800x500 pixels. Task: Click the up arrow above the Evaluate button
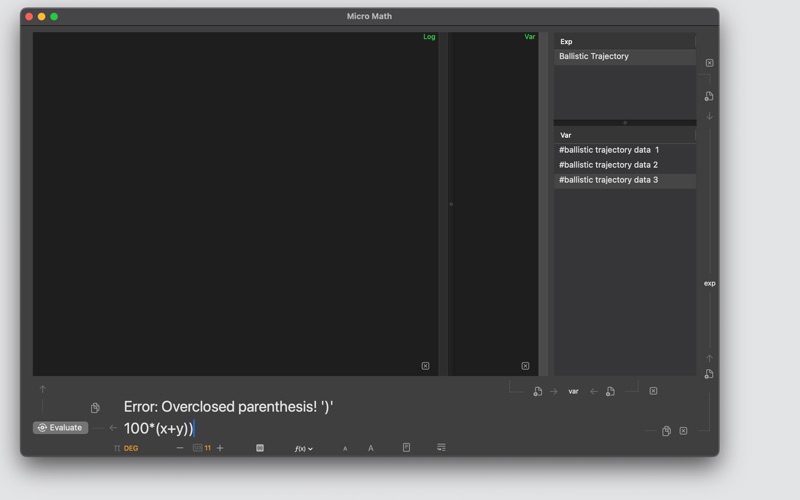[43, 389]
